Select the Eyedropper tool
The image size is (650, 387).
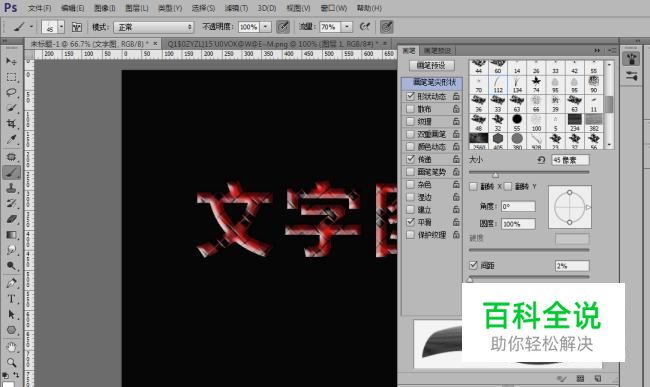tap(11, 140)
